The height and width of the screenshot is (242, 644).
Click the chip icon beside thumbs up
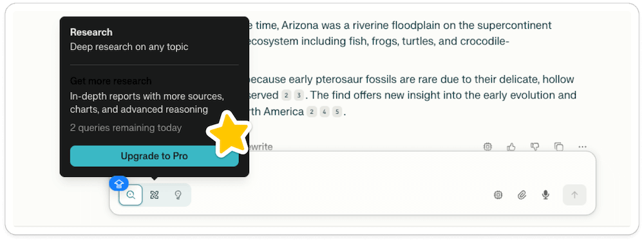pyautogui.click(x=488, y=147)
